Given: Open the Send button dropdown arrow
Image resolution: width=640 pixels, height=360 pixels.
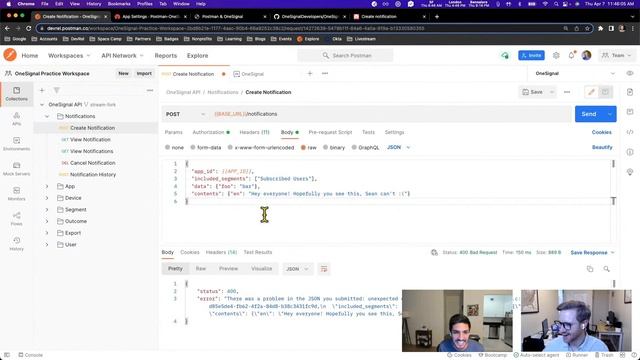Looking at the screenshot, I should [609, 114].
